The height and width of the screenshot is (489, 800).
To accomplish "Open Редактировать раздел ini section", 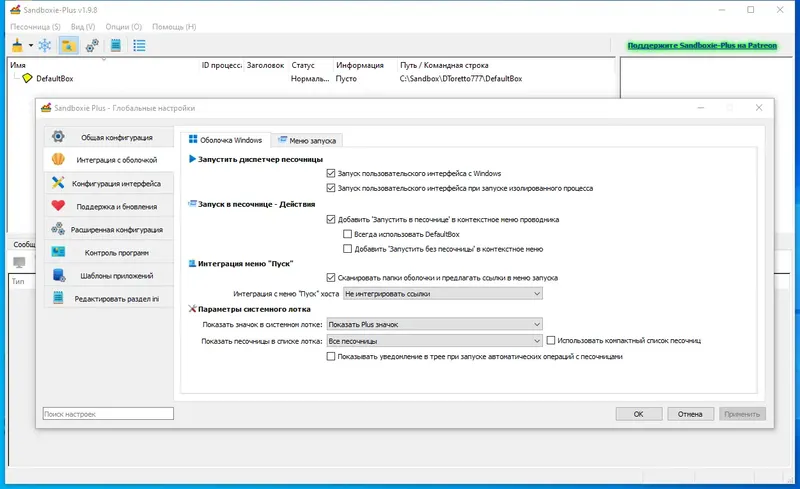I will (x=109, y=298).
